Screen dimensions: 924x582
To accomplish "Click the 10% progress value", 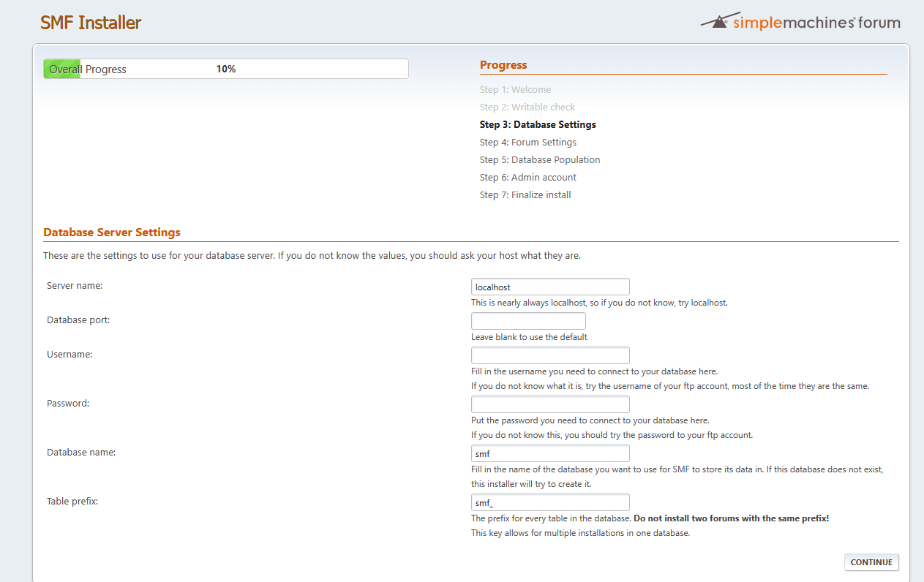I will click(x=226, y=69).
